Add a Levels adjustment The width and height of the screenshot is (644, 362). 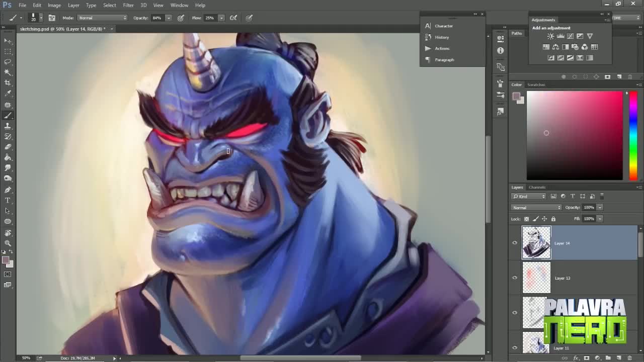click(560, 36)
